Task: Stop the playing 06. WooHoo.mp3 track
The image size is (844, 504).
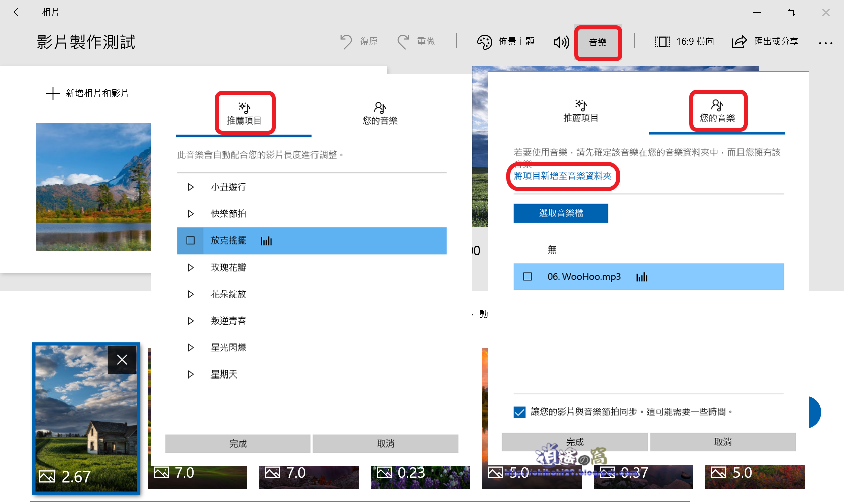Action: [527, 277]
